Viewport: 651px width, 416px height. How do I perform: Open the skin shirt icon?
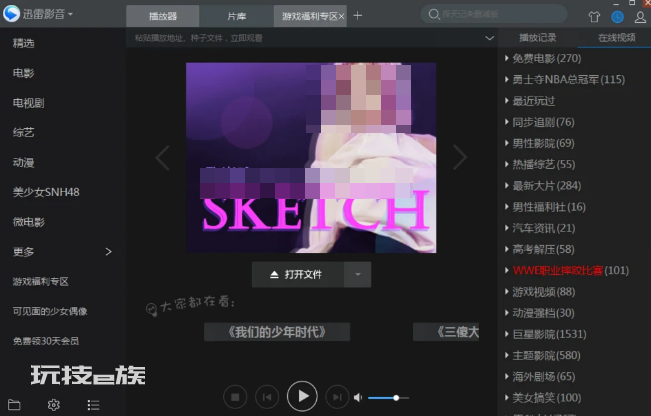pyautogui.click(x=594, y=17)
